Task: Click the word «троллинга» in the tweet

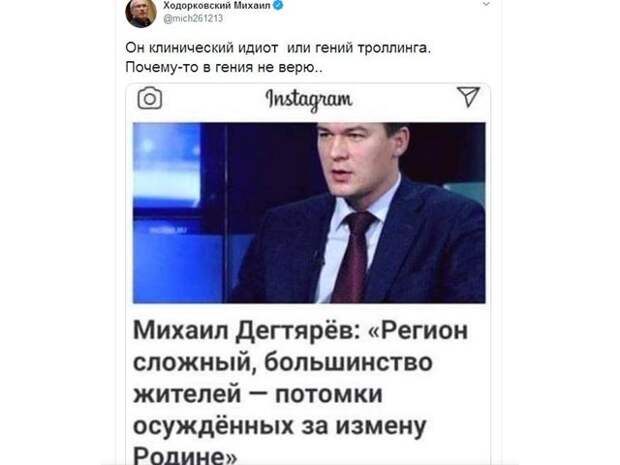Action: point(392,48)
